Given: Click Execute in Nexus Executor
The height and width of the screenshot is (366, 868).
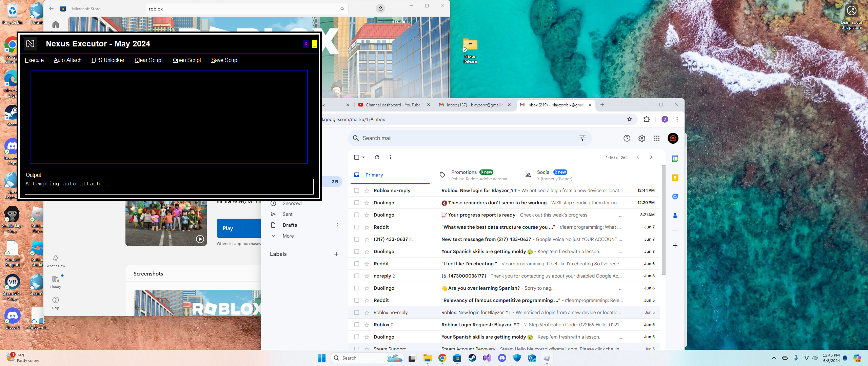Looking at the screenshot, I should 34,60.
